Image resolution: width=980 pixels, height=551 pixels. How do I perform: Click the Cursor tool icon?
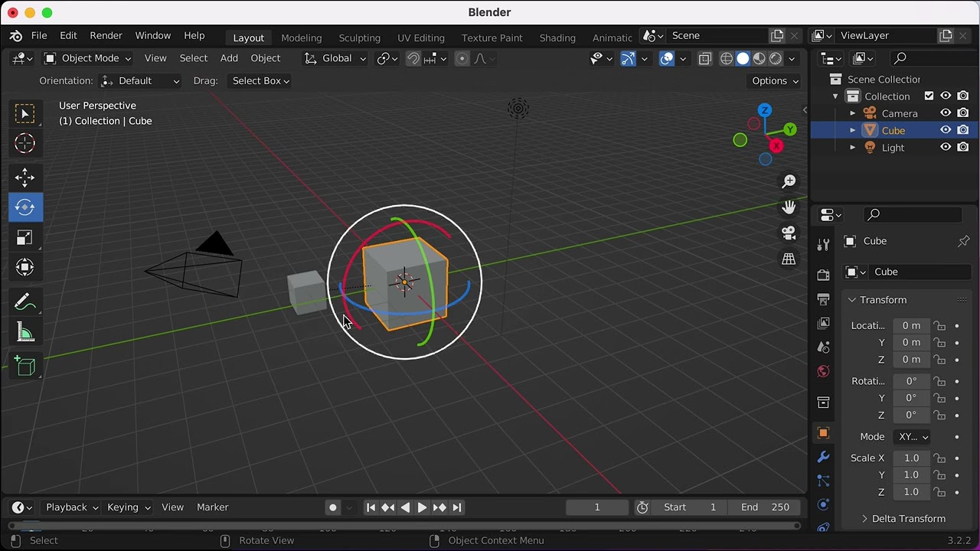tap(24, 143)
